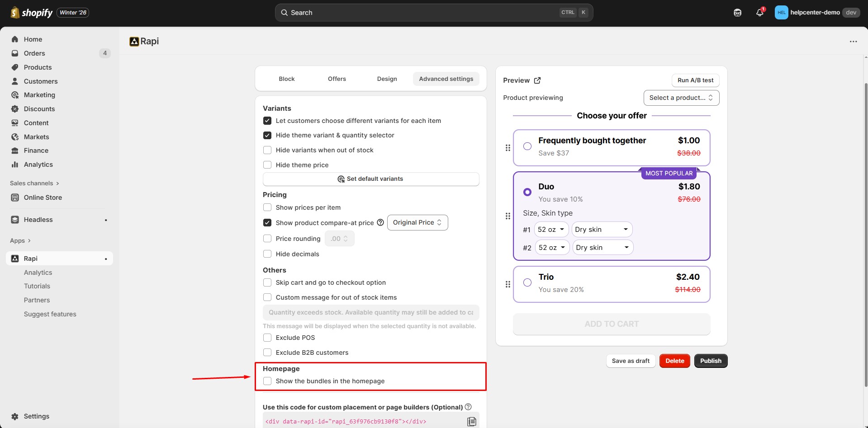Select the Trio offer radio button
The width and height of the screenshot is (868, 428).
tap(527, 282)
